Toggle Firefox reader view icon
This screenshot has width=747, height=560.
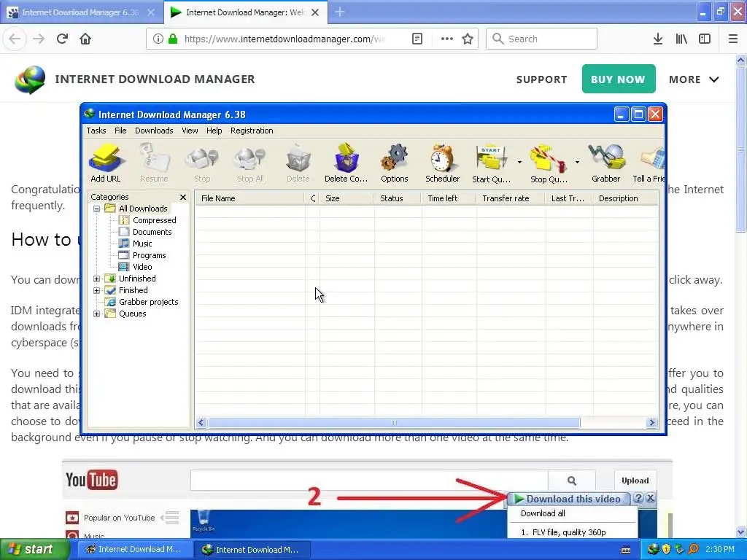tap(417, 39)
